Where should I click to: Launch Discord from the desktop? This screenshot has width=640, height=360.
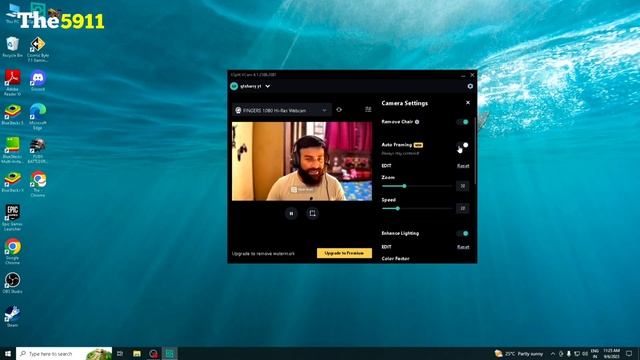tap(38, 80)
